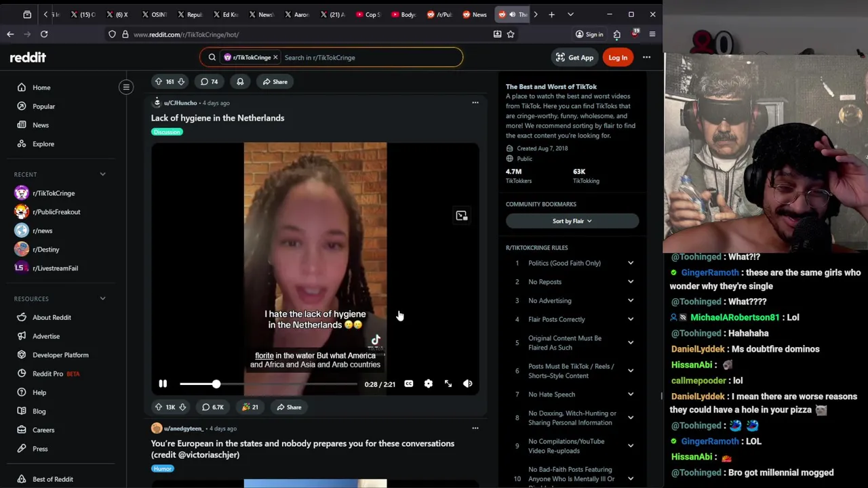Screen dimensions: 868x488
Task: Downvote the Lack of hygiene post
Action: click(x=182, y=407)
